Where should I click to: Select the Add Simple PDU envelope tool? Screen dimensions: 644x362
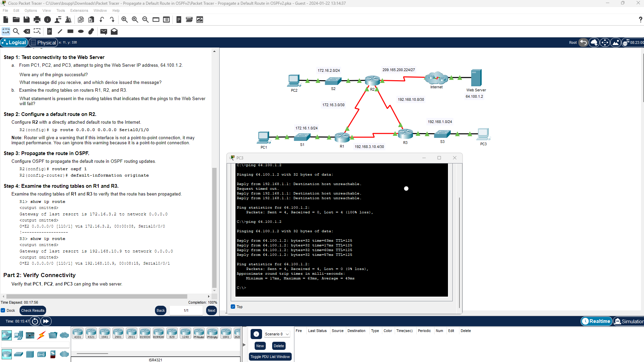tap(103, 31)
